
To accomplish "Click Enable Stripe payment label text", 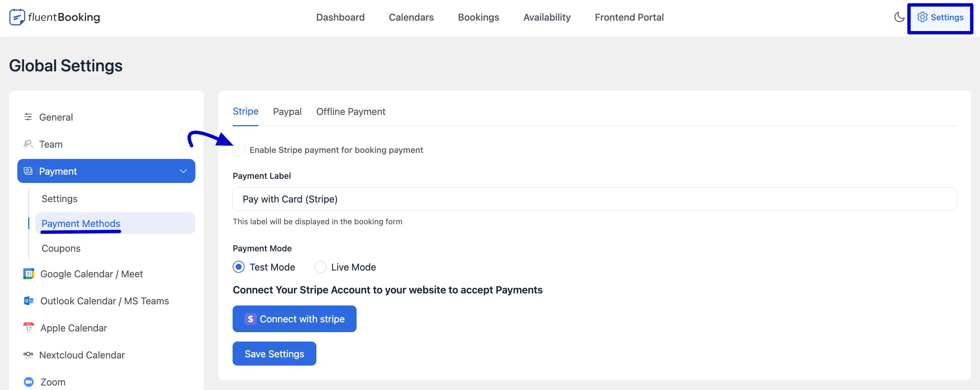I will (336, 150).
